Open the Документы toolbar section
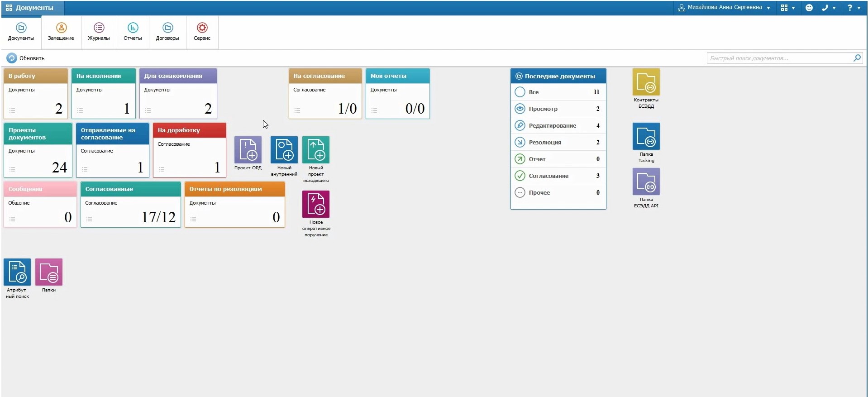Image resolution: width=868 pixels, height=397 pixels. pyautogui.click(x=21, y=32)
